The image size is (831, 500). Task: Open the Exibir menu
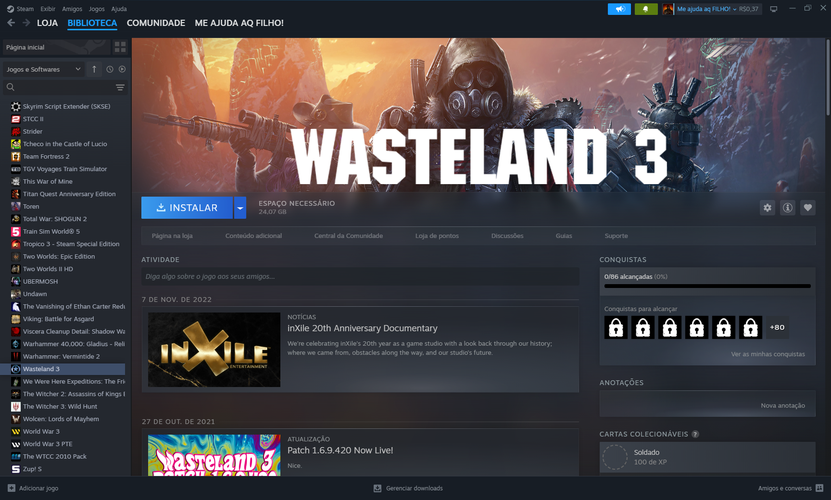pyautogui.click(x=48, y=9)
